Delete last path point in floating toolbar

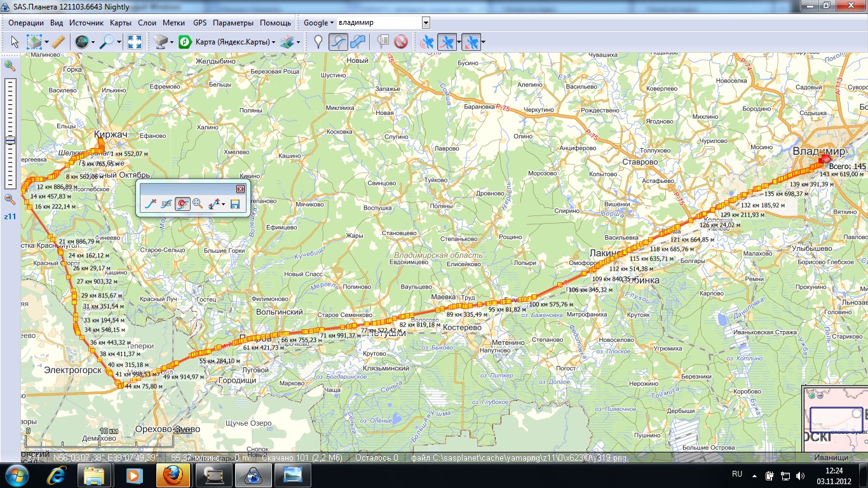150,204
